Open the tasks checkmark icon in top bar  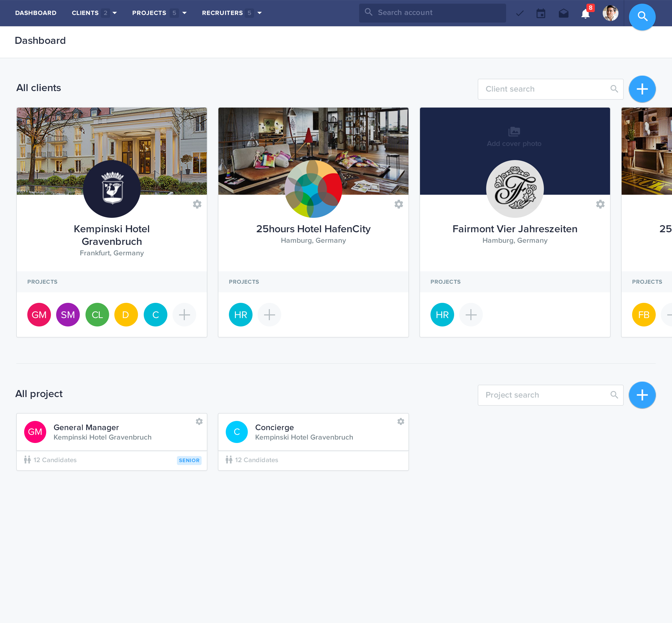[519, 13]
